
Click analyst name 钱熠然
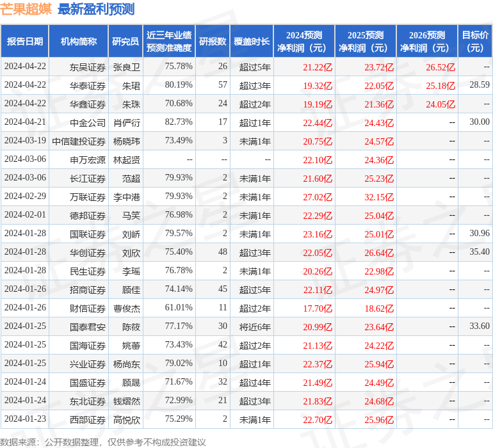point(127,401)
